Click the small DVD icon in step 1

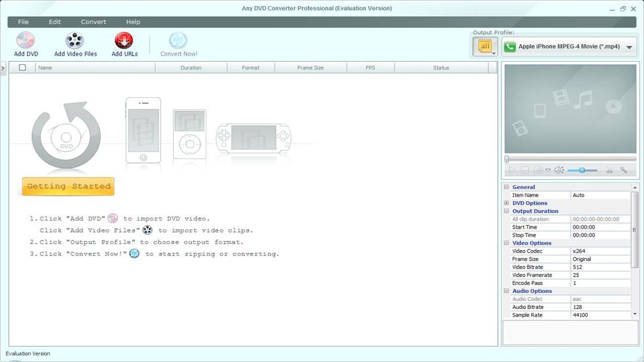point(113,219)
